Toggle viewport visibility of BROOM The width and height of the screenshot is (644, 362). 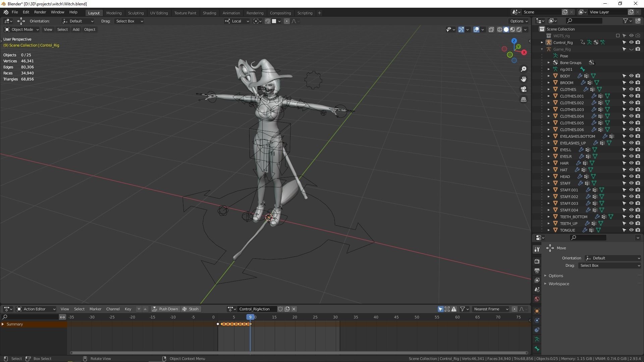click(x=631, y=83)
